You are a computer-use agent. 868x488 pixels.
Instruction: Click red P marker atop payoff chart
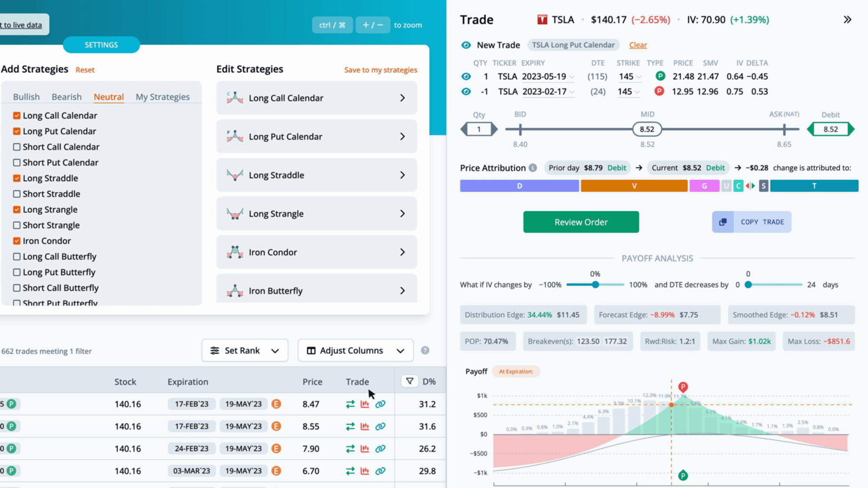tap(683, 386)
